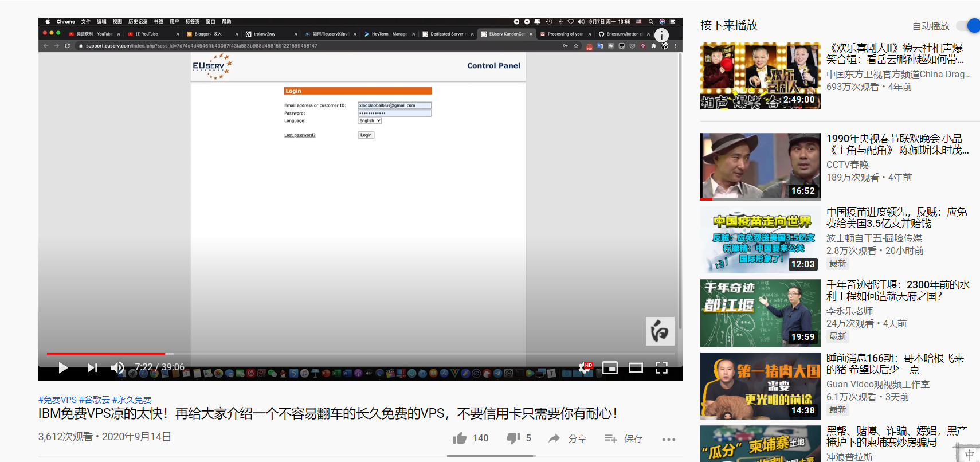Click 24万次观看・4天前 under 李永乐老师

[x=867, y=324]
